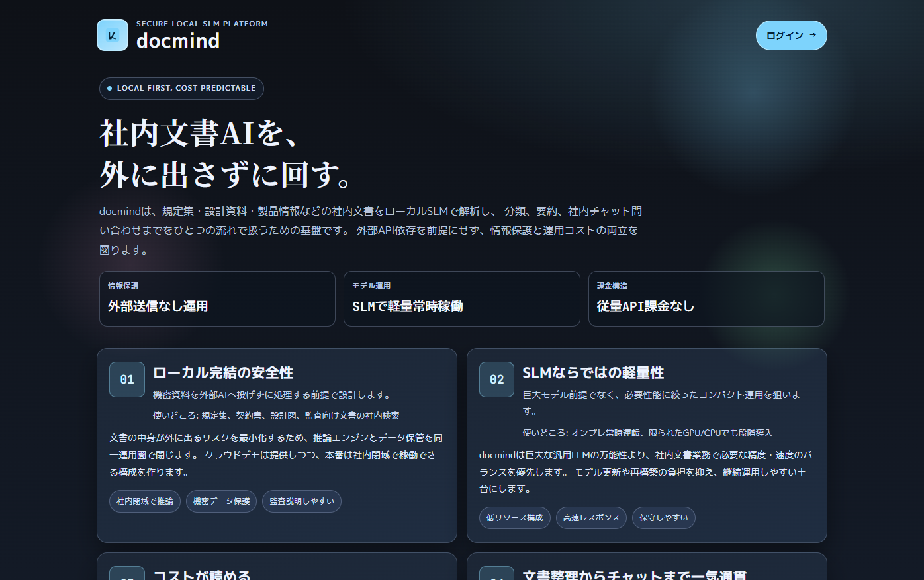Click the ローカル完結の安全性 heading
Screen dimensions: 924x580
[223, 373]
